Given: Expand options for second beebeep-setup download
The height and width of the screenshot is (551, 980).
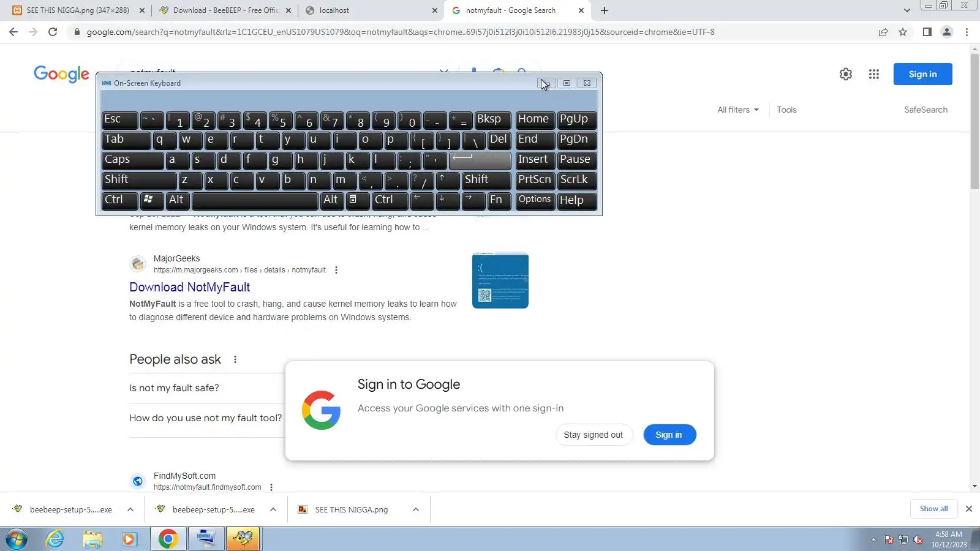Looking at the screenshot, I should pos(273,509).
